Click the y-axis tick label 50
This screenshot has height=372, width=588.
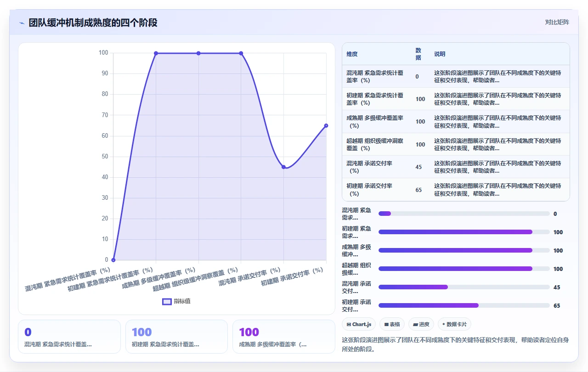pos(104,157)
